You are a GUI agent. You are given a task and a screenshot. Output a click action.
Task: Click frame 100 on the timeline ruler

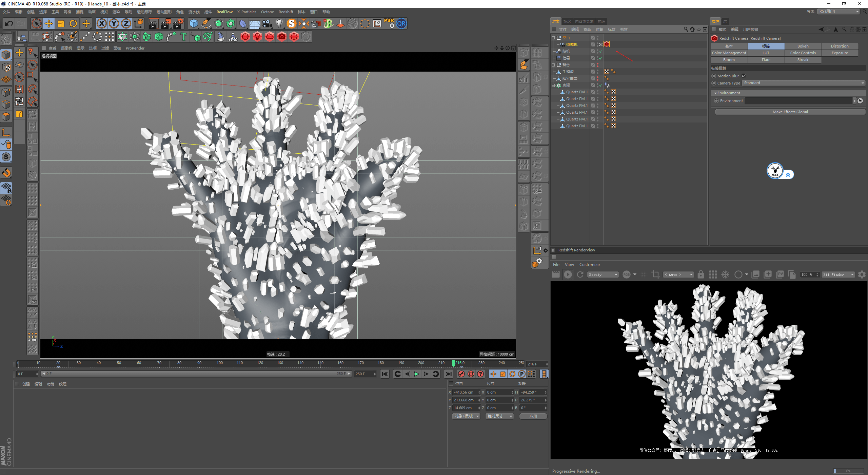[220, 363]
